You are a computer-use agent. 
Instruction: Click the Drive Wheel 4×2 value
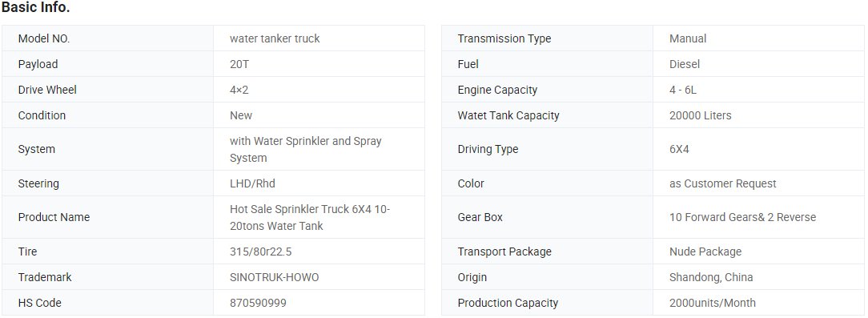pos(239,90)
